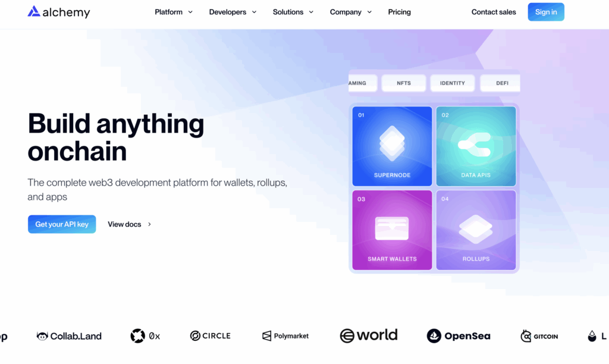
Task: Open the Company navigation menu
Action: [x=351, y=12]
